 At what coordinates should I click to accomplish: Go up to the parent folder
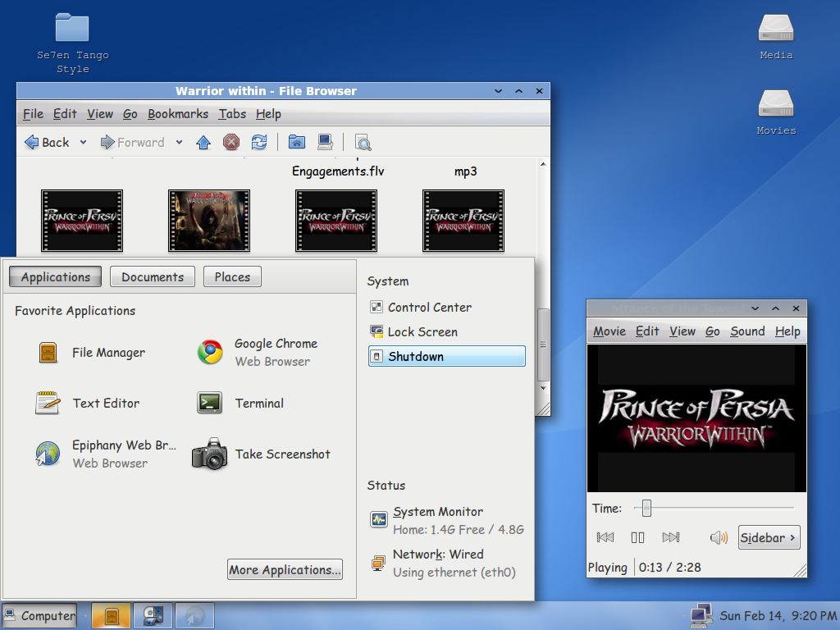(x=203, y=143)
